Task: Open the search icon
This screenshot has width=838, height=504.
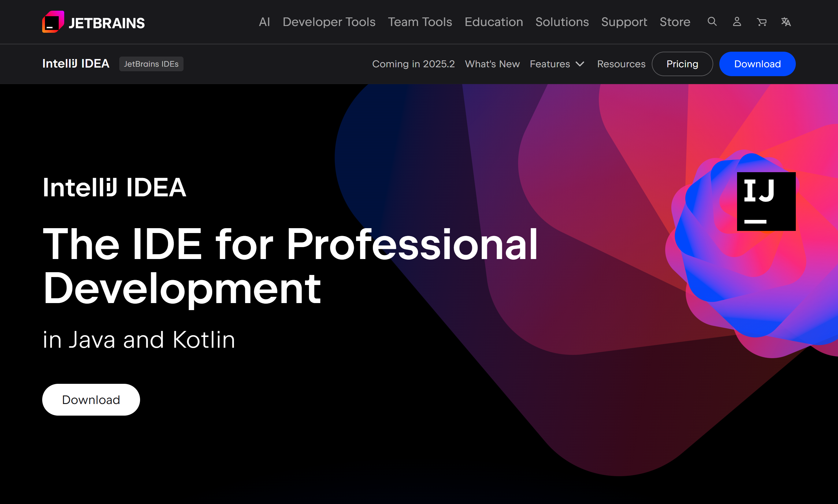Action: coord(712,22)
